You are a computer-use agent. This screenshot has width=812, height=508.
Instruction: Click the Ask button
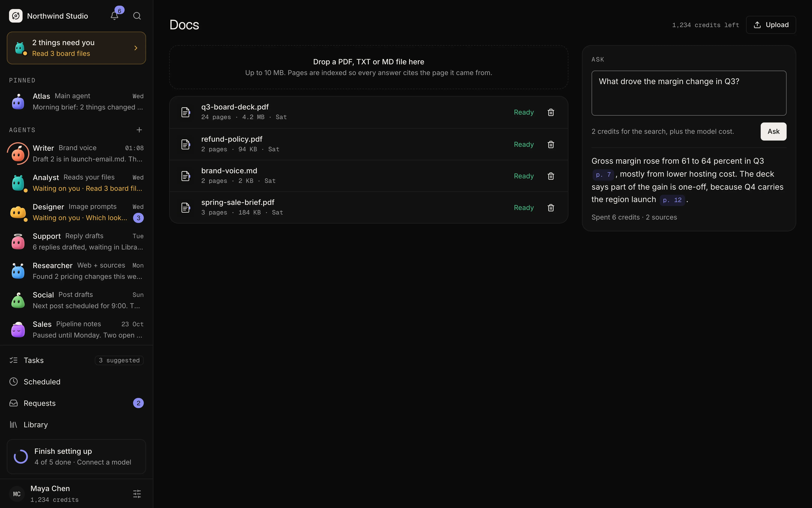click(773, 131)
